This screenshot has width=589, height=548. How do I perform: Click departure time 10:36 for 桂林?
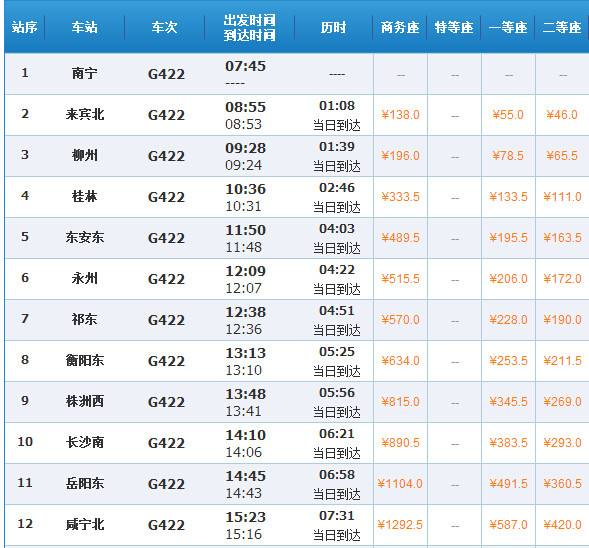245,189
